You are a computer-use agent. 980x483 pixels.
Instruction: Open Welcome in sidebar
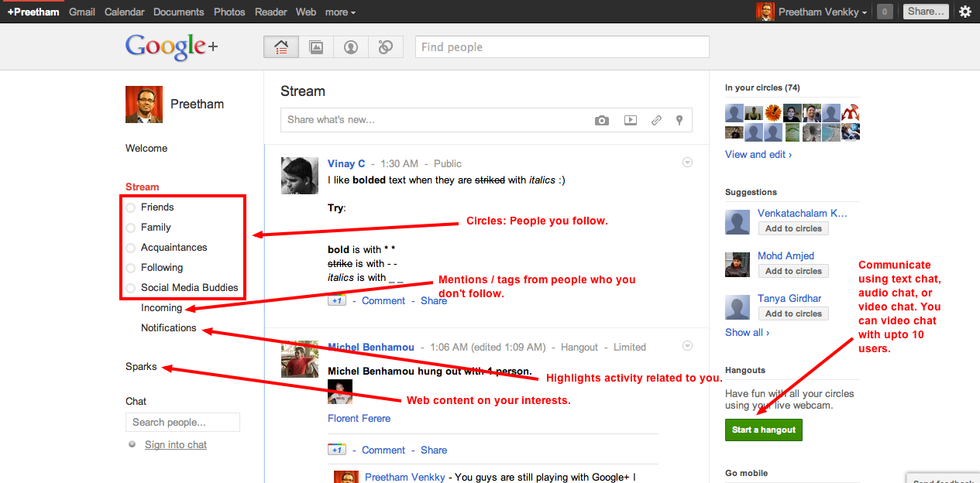tap(146, 148)
